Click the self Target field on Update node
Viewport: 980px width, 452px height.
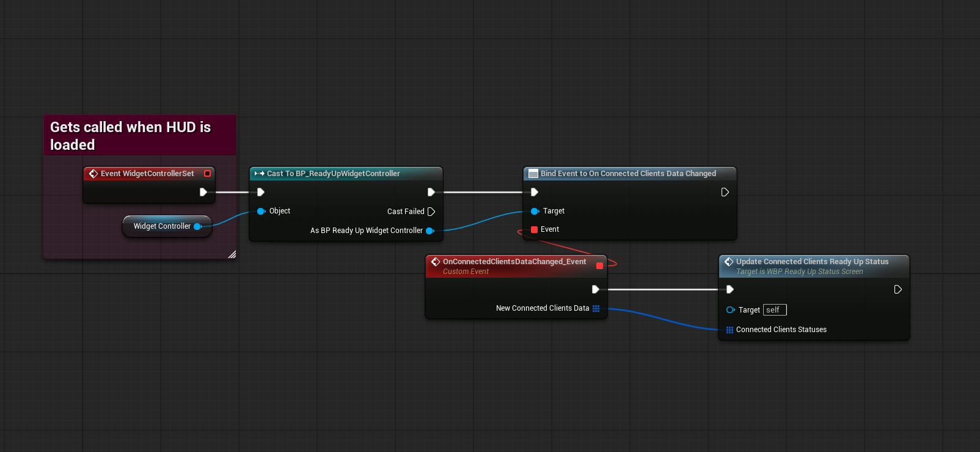(x=774, y=310)
